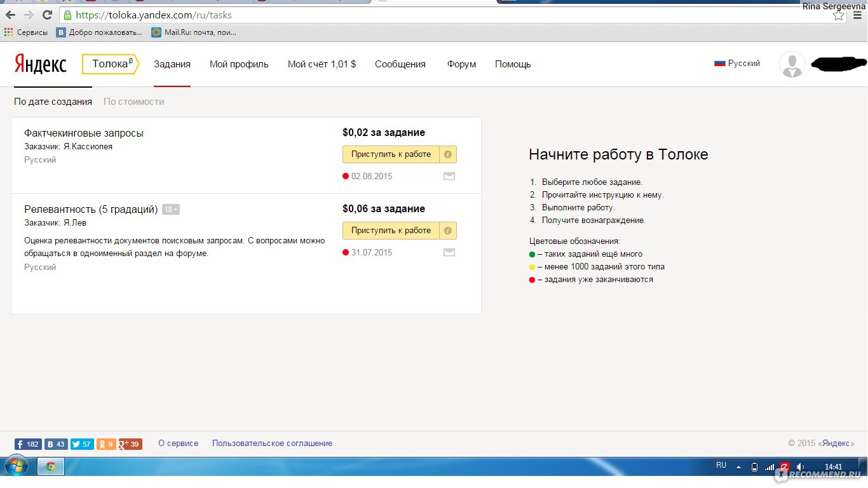This screenshot has height=488, width=868.
Task: Sort tasks По дате создания
Action: (x=53, y=102)
